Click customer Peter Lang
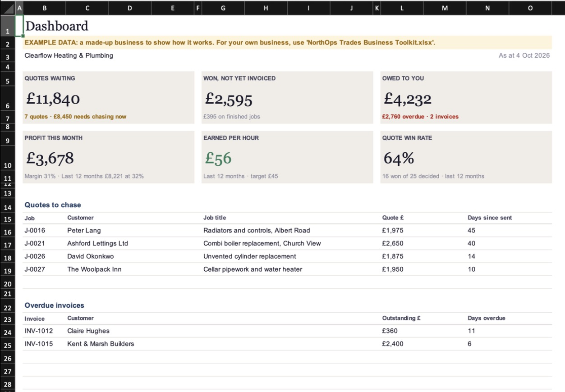This screenshot has height=392, width=565. [x=84, y=230]
